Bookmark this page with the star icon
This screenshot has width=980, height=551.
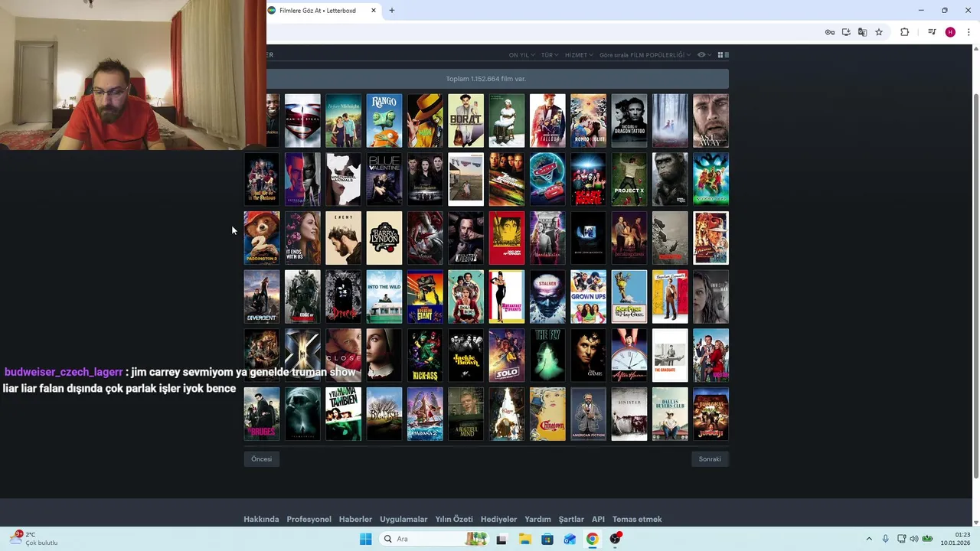pos(879,32)
